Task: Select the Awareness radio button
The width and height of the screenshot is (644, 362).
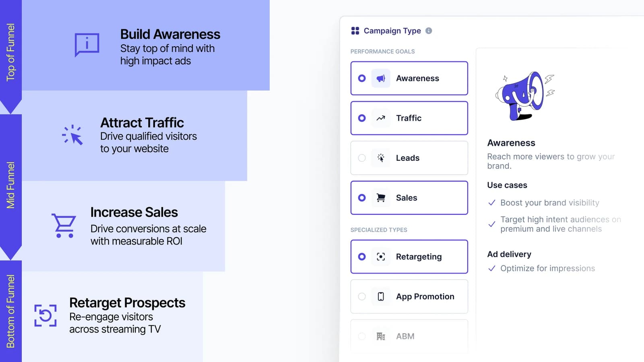Action: coord(362,78)
